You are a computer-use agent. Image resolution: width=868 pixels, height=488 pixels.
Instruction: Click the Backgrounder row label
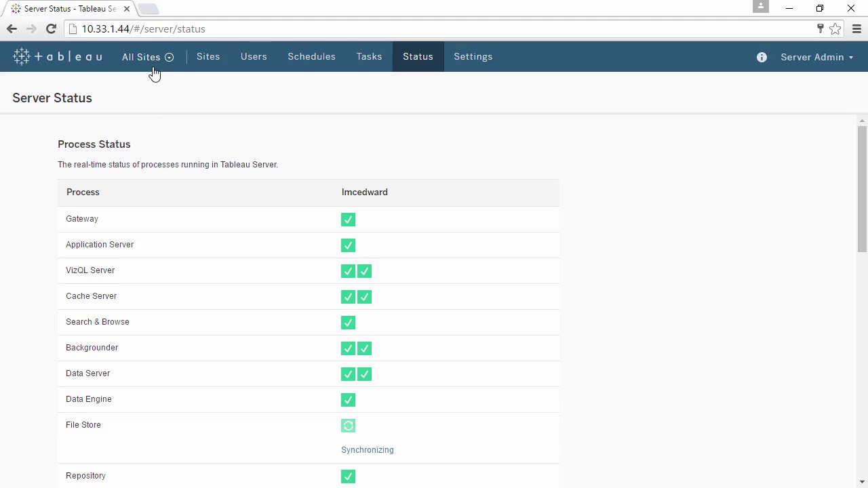(92, 348)
